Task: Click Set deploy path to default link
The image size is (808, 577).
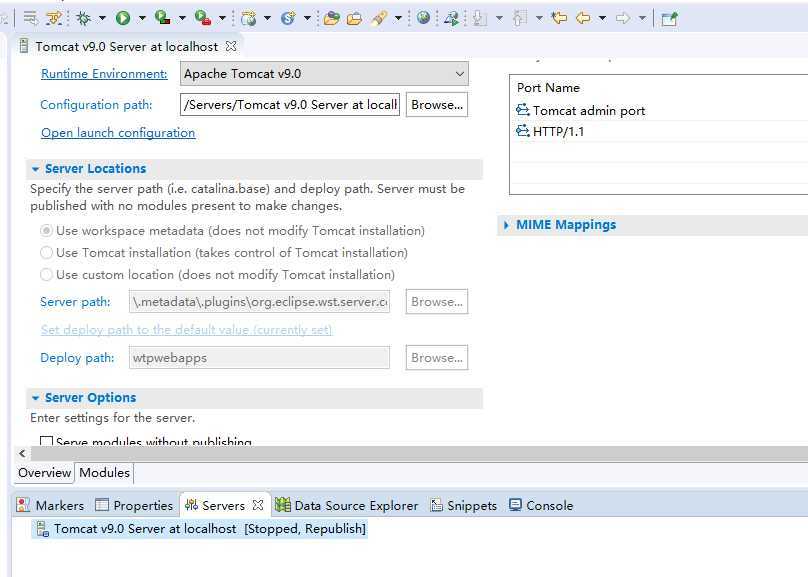Action: tap(186, 330)
